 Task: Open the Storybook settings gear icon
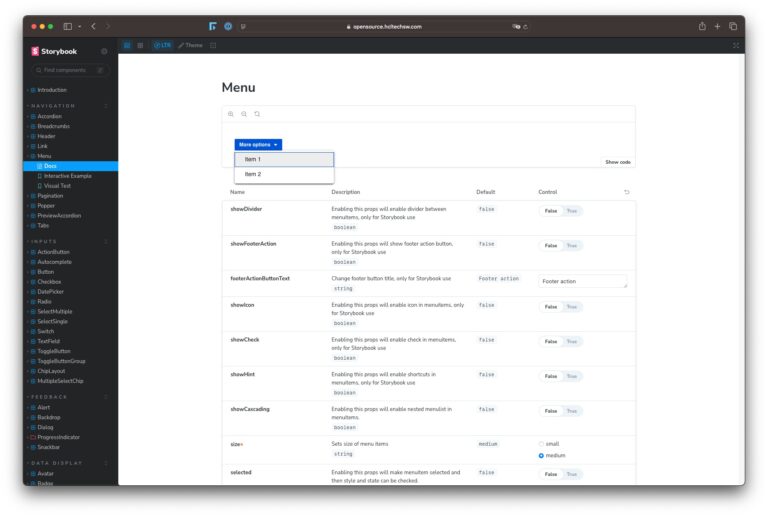click(104, 51)
